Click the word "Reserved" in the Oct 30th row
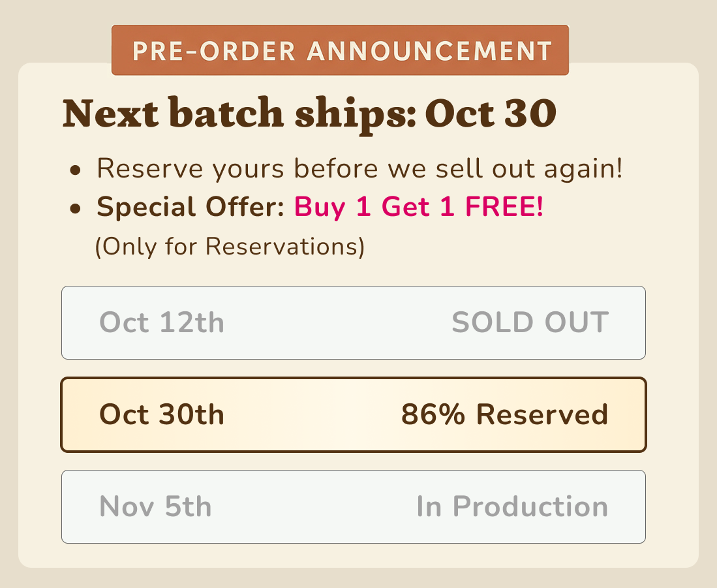Viewport: 717px width, 588px height. pyautogui.click(x=542, y=415)
